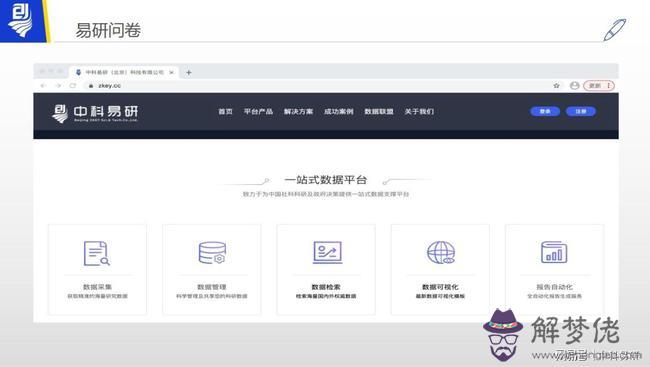
Task: Open 关于我们 navigation item
Action: tap(419, 112)
